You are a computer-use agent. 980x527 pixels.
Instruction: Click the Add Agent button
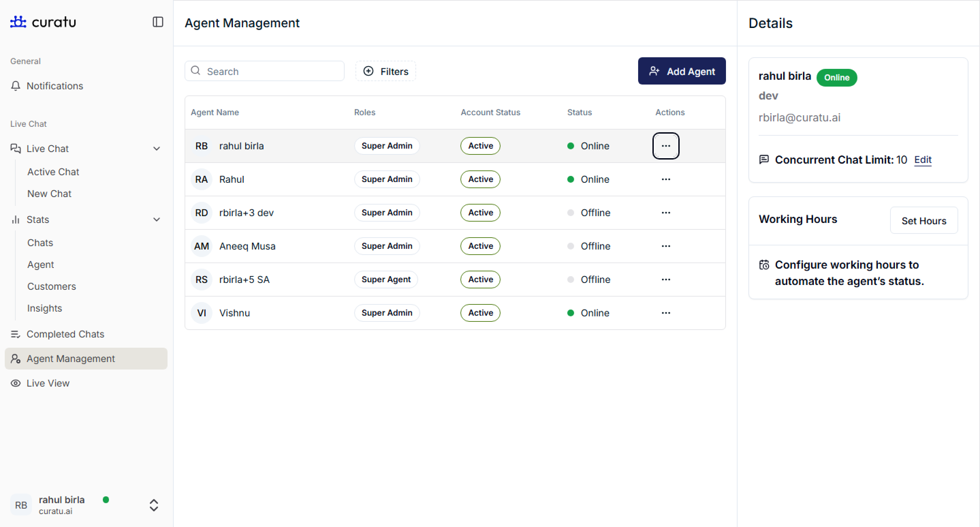click(681, 71)
